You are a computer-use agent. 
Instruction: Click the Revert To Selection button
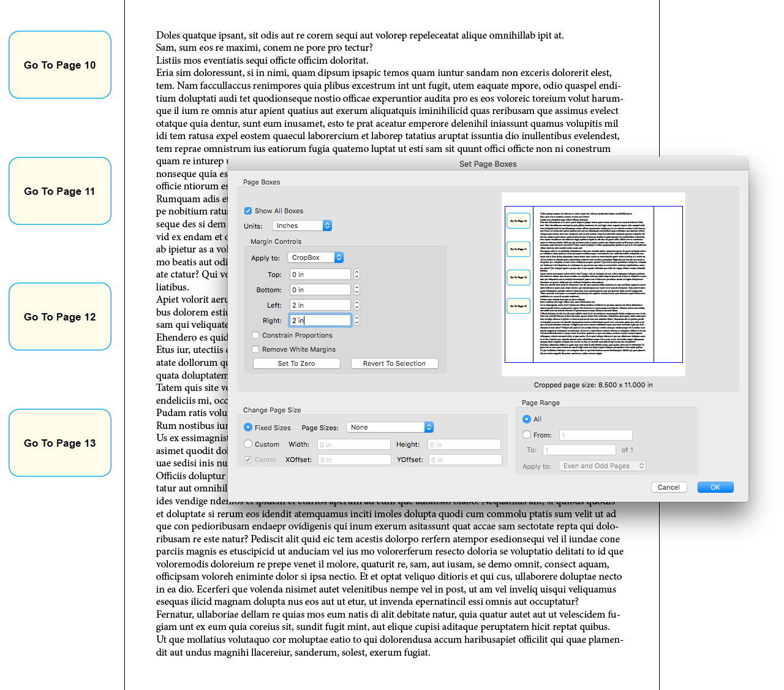coord(394,363)
